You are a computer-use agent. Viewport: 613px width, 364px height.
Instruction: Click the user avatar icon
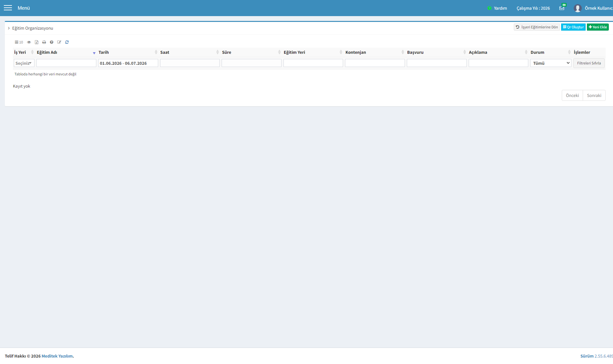tap(578, 8)
